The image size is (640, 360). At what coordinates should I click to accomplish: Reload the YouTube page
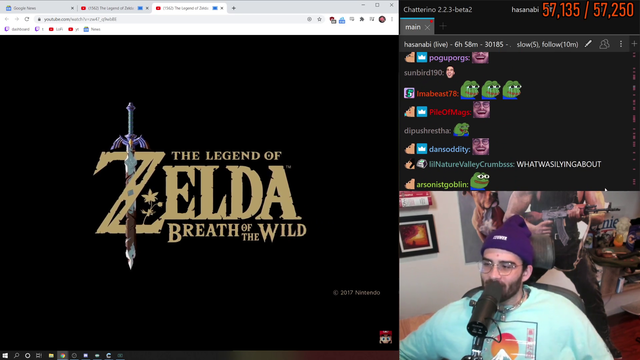[27, 19]
